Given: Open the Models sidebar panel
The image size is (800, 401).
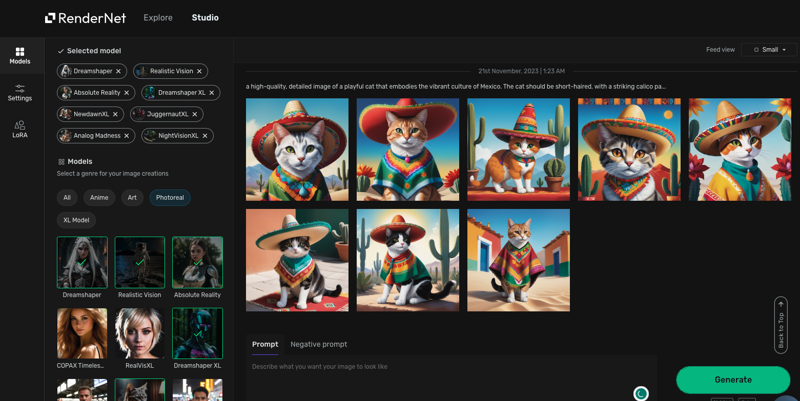Looking at the screenshot, I should 20,56.
